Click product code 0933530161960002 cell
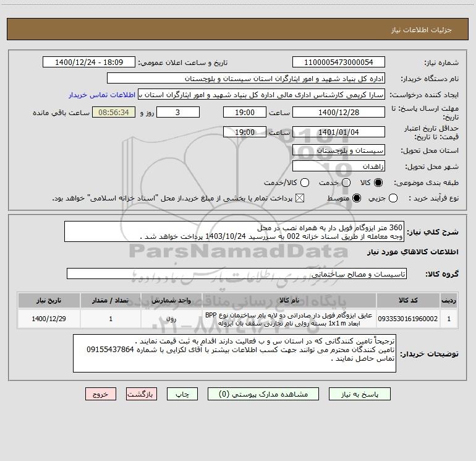 (x=408, y=319)
